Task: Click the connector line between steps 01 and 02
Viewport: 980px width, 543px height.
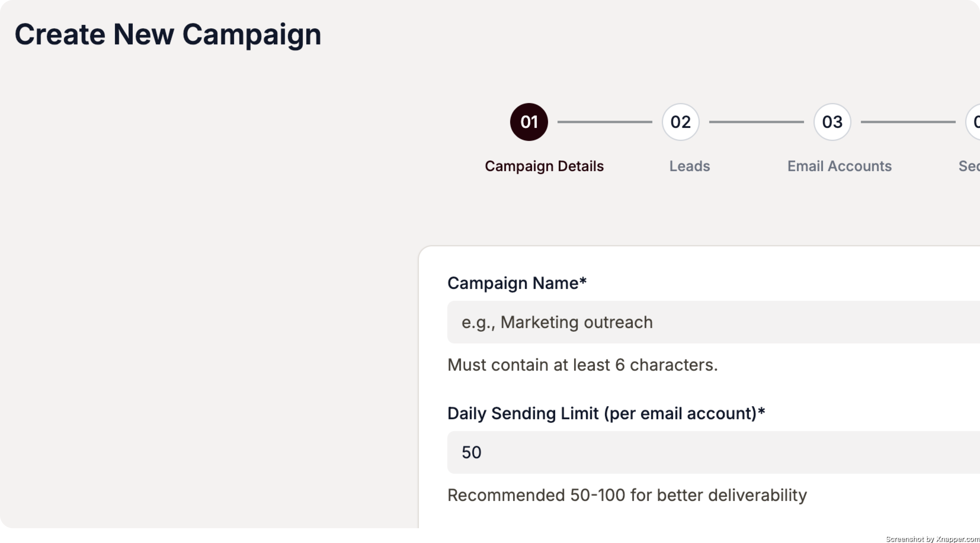Action: [x=605, y=122]
